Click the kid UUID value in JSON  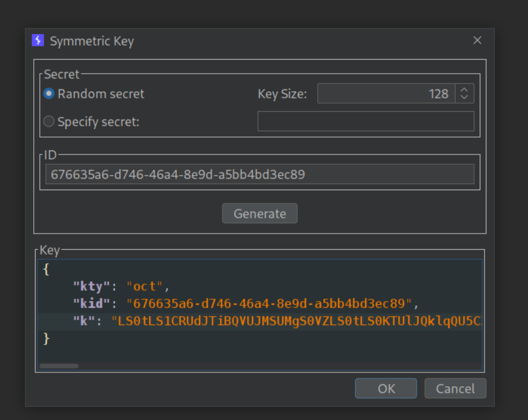click(268, 304)
